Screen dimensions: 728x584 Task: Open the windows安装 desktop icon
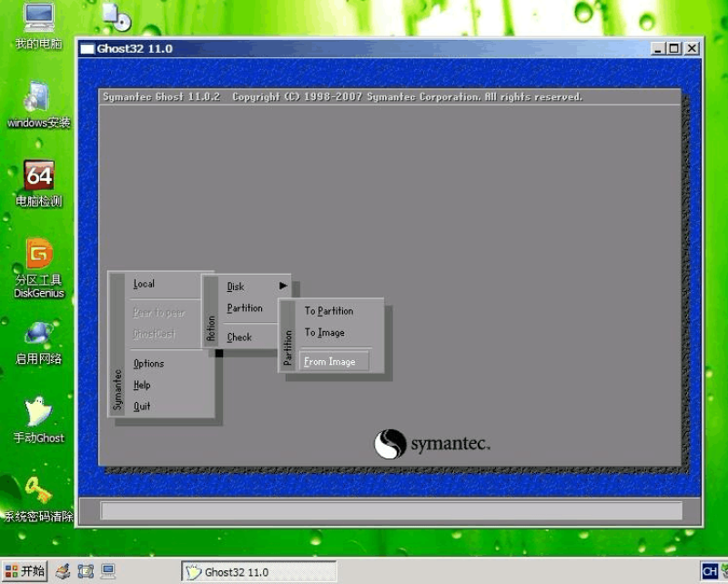tap(38, 106)
